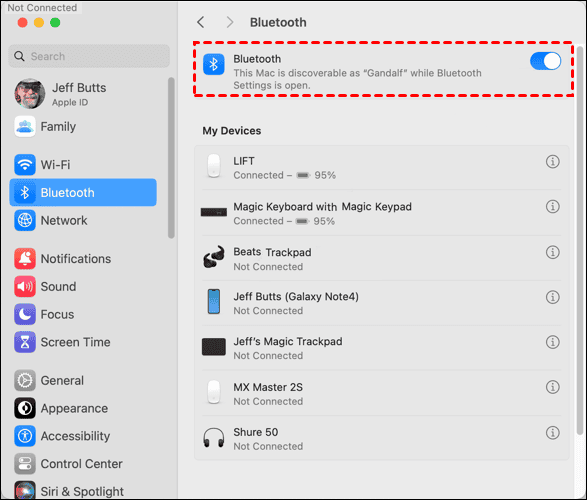The width and height of the screenshot is (587, 500).
Task: Go forward with the right chevron
Action: click(x=230, y=22)
